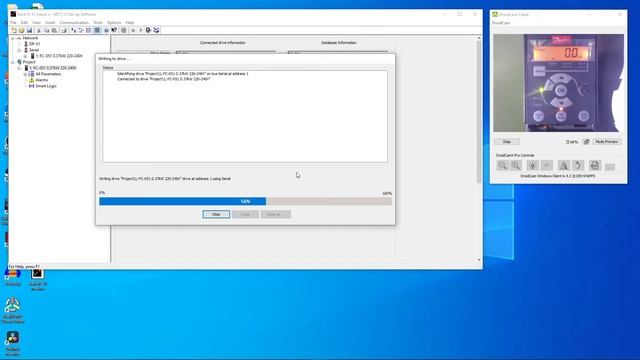Screen dimensions: 640x360
Task: Open the Edit menu
Action: coord(24,22)
